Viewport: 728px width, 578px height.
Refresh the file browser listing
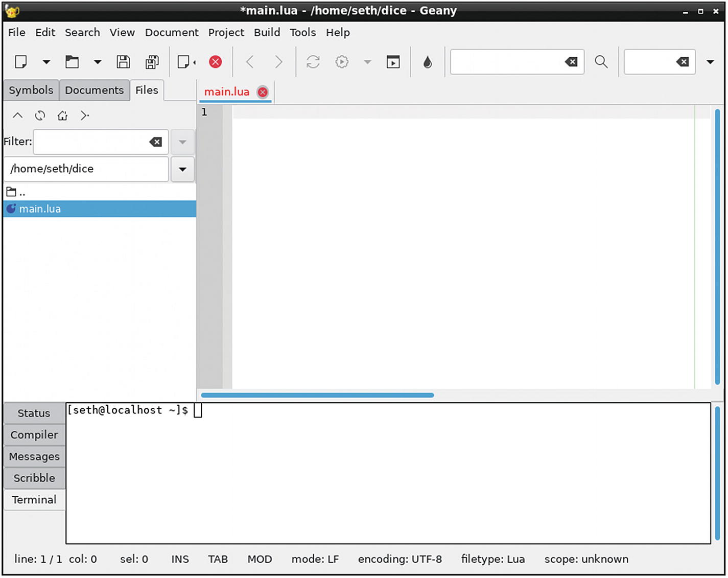click(40, 115)
